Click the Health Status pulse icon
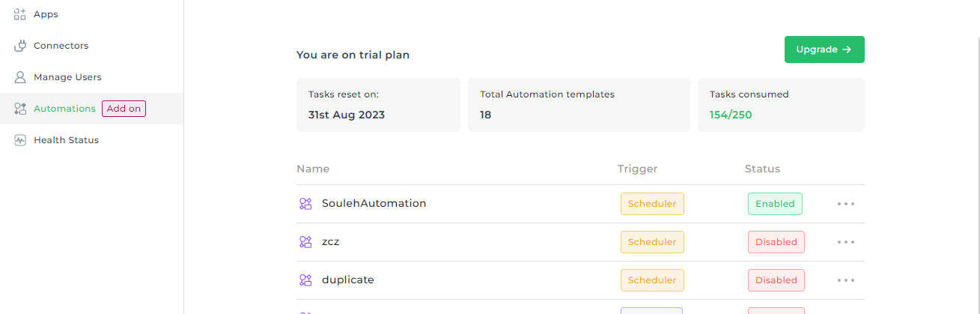980x314 pixels. (x=20, y=140)
